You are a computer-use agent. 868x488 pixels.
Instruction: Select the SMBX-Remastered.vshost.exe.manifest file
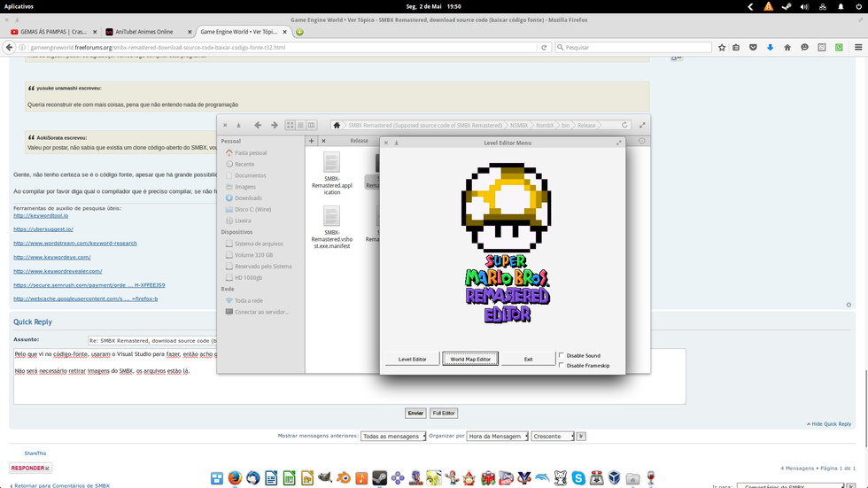pos(331,228)
